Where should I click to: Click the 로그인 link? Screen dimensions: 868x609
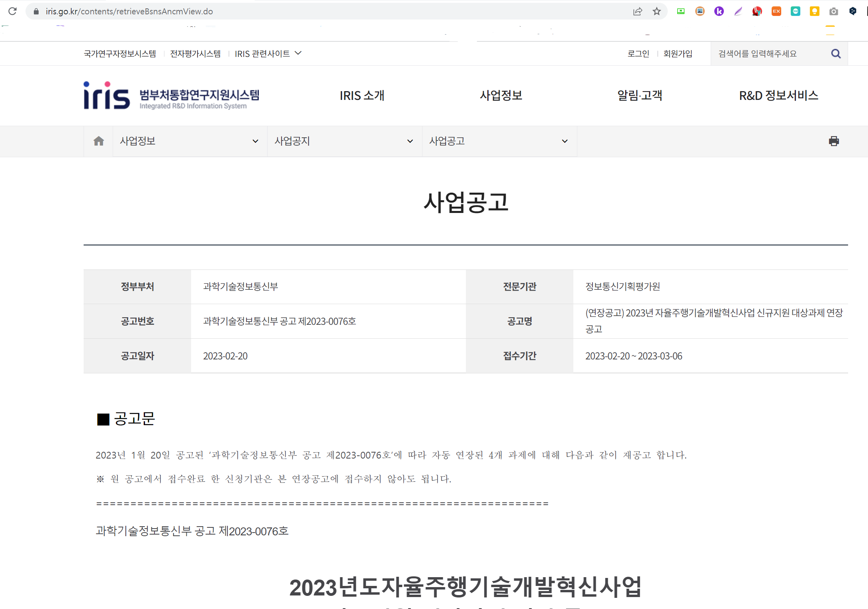tap(638, 54)
